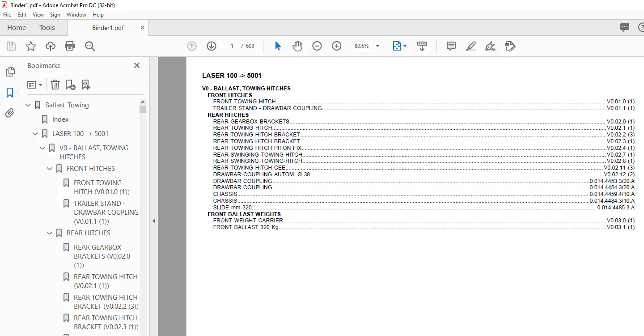
Task: Select the Binder1.pdf document tab
Action: click(108, 28)
